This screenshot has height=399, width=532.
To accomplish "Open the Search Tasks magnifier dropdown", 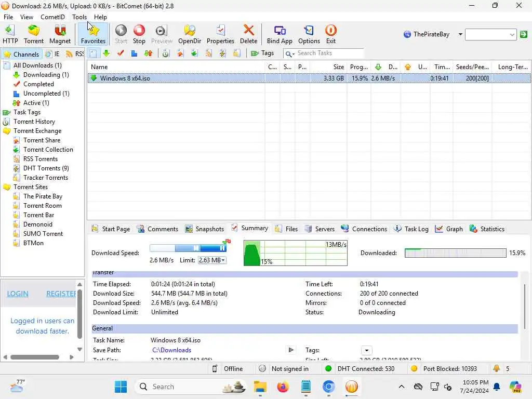I will (x=290, y=54).
